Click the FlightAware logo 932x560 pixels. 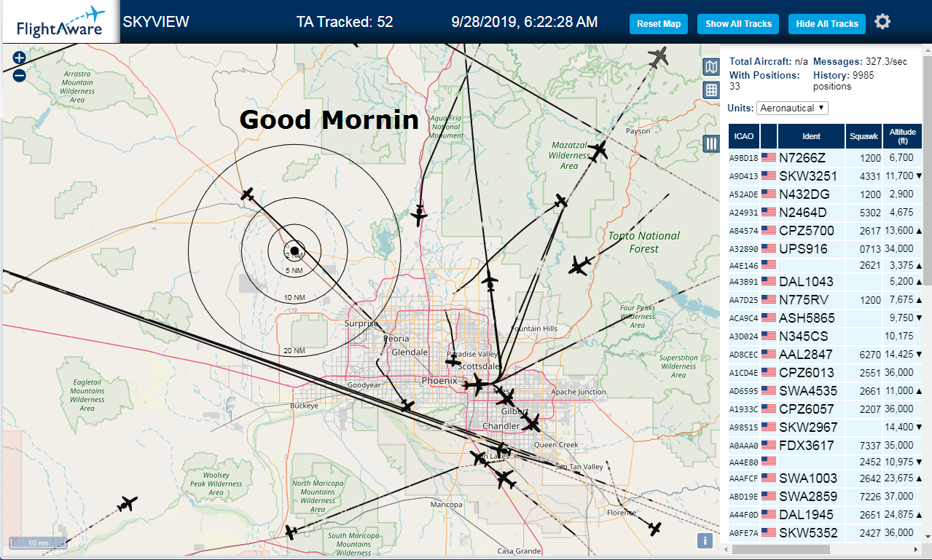click(60, 22)
